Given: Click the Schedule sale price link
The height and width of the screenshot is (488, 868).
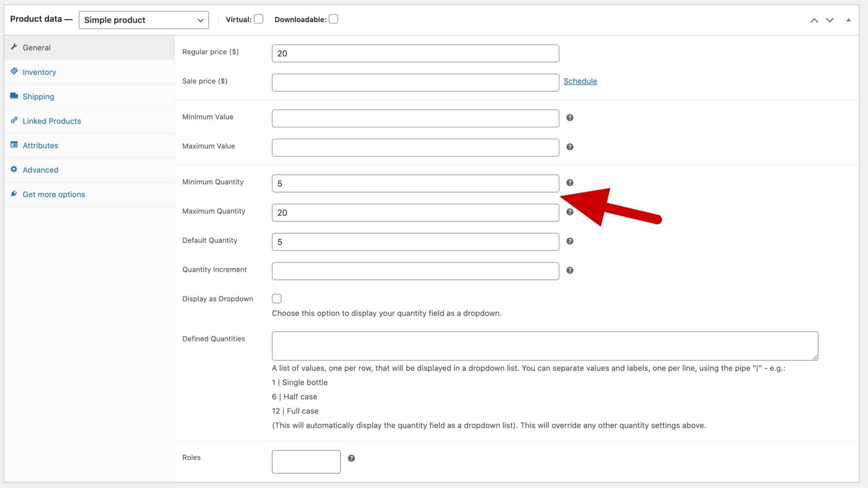Looking at the screenshot, I should coord(580,81).
